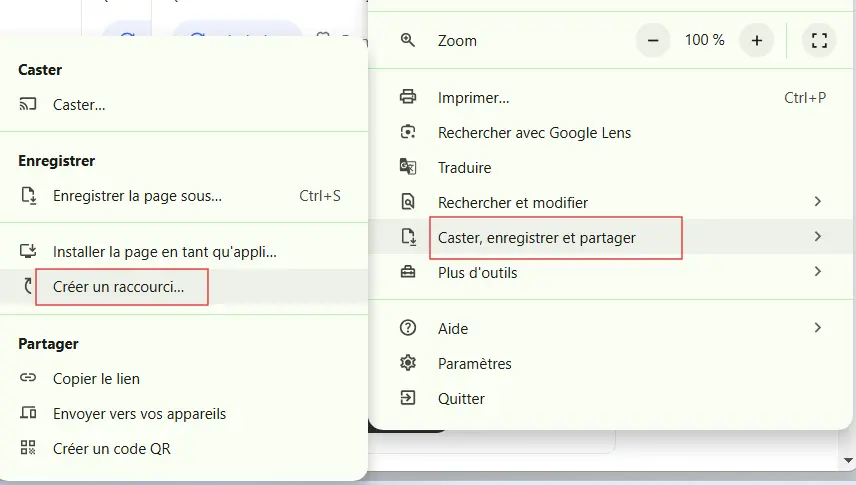Click the Paramètres gear icon
This screenshot has width=856, height=485.
[x=408, y=363]
